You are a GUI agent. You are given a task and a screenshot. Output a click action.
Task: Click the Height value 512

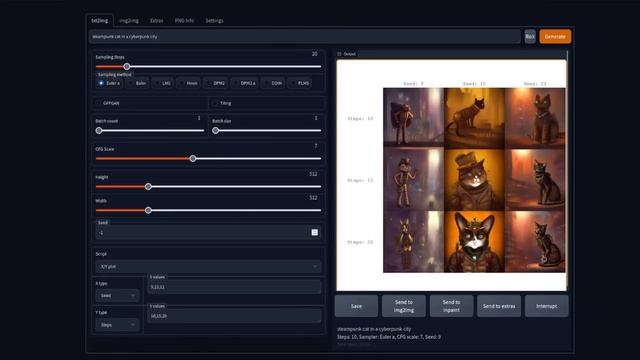point(313,174)
